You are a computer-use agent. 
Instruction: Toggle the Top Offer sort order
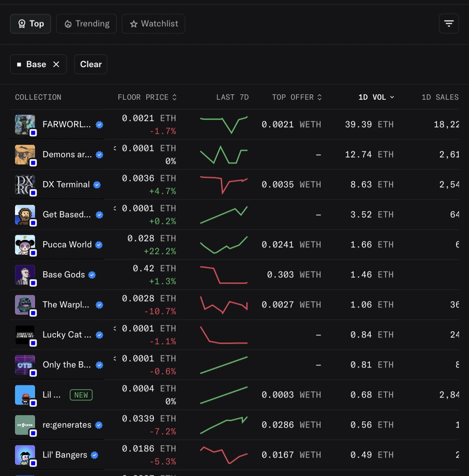coord(319,97)
